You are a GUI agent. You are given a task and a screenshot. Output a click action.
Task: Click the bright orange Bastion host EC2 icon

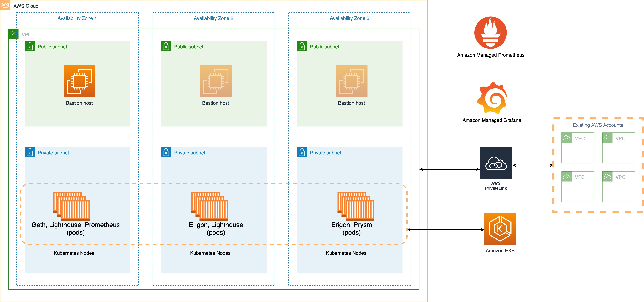coord(79,81)
